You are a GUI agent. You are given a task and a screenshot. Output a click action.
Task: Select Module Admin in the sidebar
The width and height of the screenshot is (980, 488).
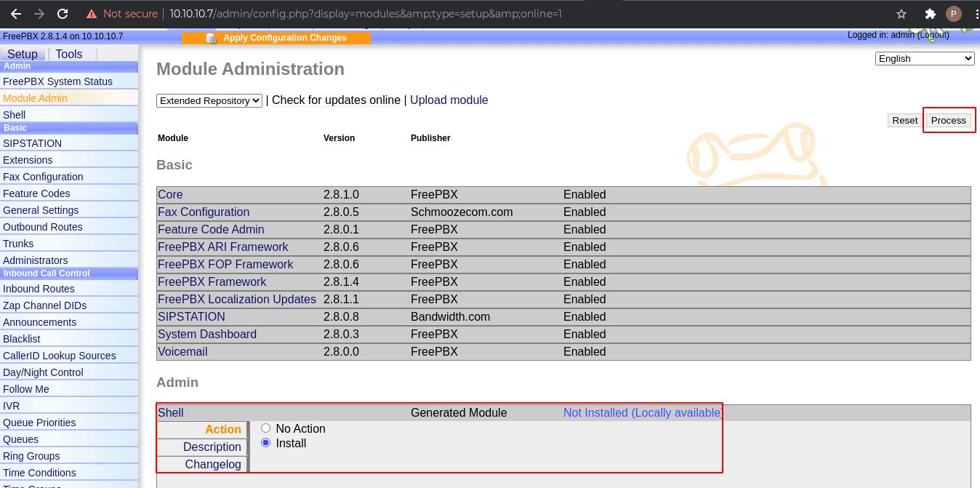tap(68, 98)
